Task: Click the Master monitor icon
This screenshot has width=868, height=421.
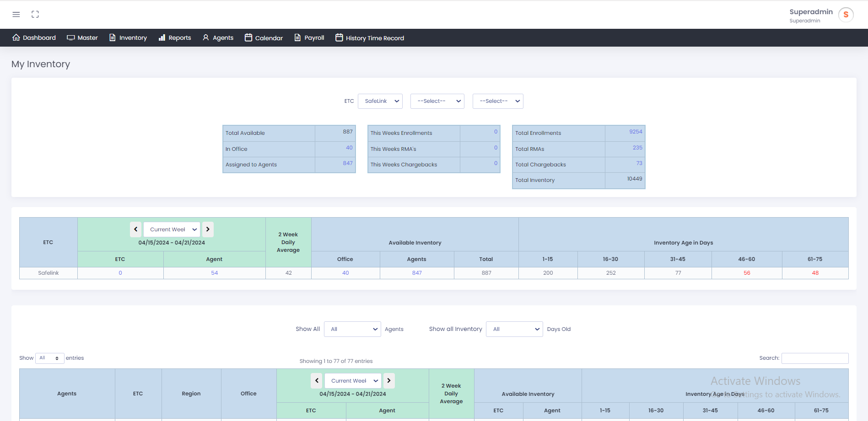Action: [x=71, y=37]
